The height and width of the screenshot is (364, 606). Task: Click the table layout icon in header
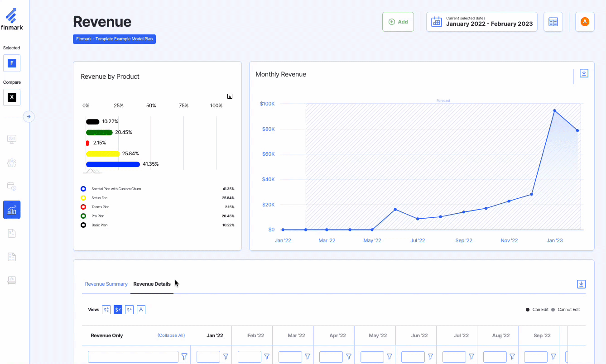[553, 22]
